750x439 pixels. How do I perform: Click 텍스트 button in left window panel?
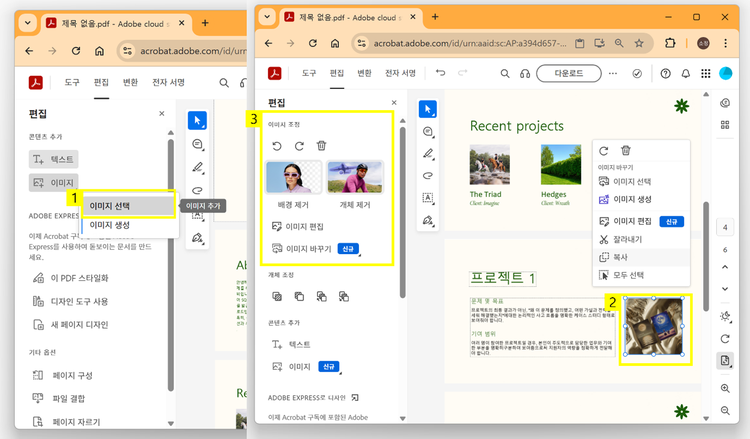[x=53, y=159]
